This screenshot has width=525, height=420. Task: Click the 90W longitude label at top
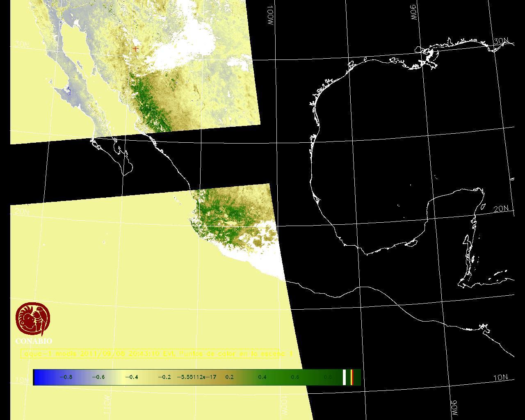[x=413, y=12]
